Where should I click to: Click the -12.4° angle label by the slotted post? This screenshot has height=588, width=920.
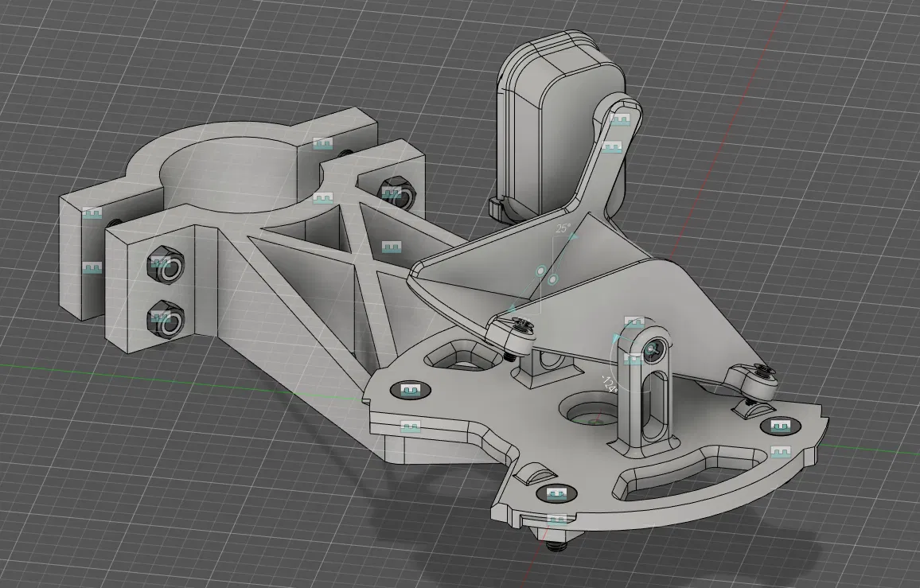(x=610, y=385)
